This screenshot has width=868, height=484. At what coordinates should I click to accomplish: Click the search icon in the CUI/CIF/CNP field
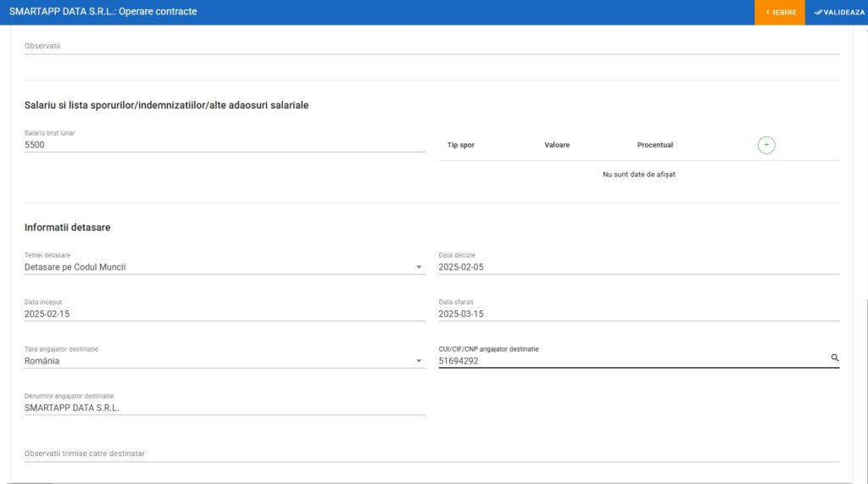[834, 359]
